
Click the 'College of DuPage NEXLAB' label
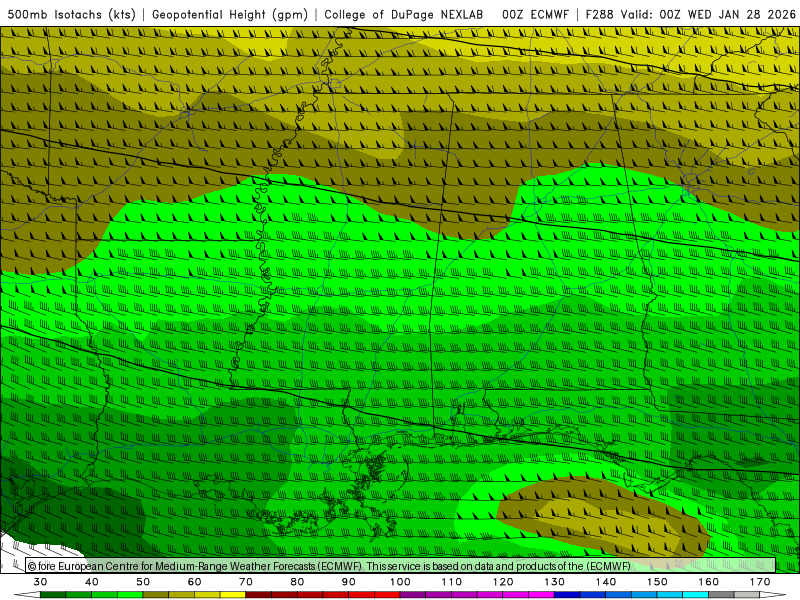403,15
